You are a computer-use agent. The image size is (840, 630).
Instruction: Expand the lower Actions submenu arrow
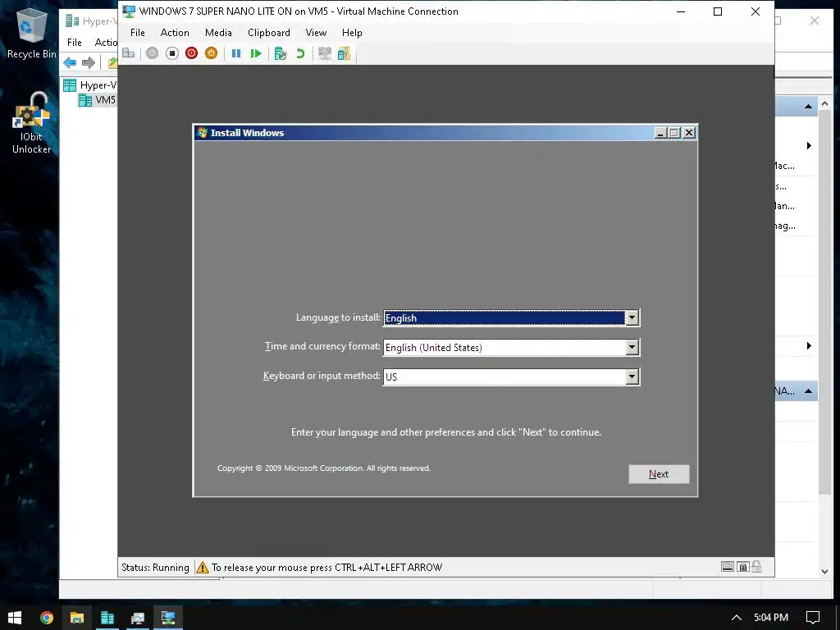[x=809, y=346]
